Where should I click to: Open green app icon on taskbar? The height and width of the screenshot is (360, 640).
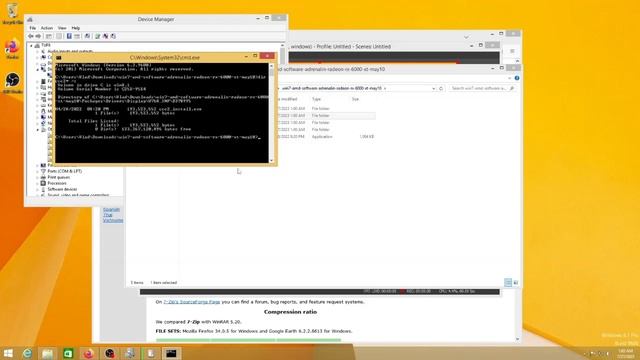tap(68, 353)
